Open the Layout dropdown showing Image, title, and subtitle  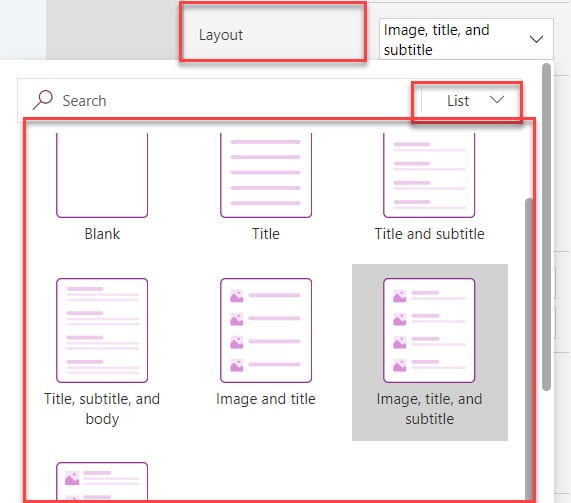(x=466, y=39)
